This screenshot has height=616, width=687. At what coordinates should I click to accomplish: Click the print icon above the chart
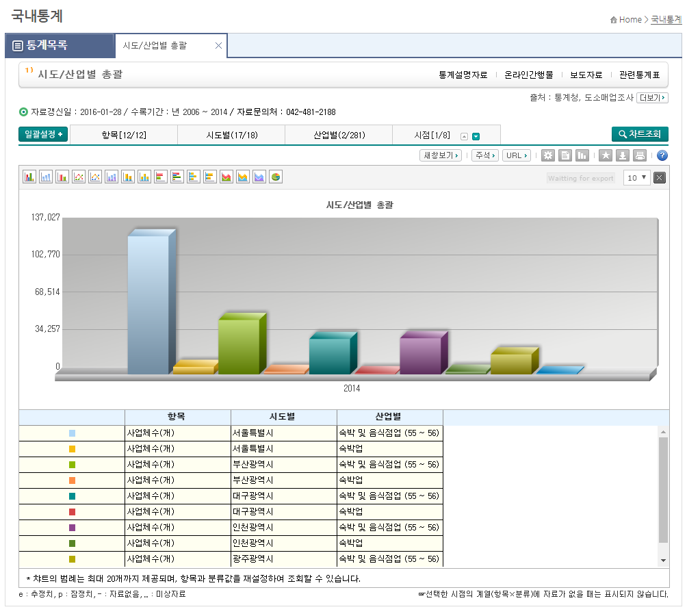(640, 155)
